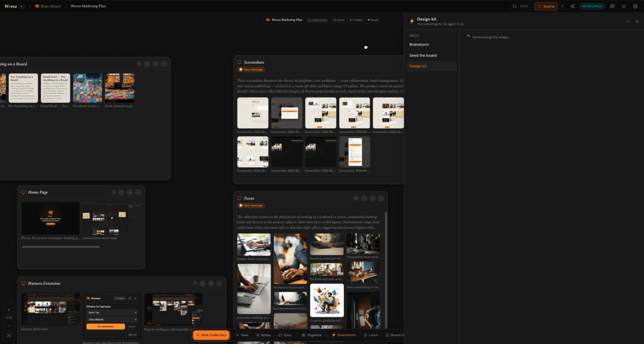Image resolution: width=644 pixels, height=344 pixels.
Task: Open the Focus collection more options
Action: (x=381, y=198)
